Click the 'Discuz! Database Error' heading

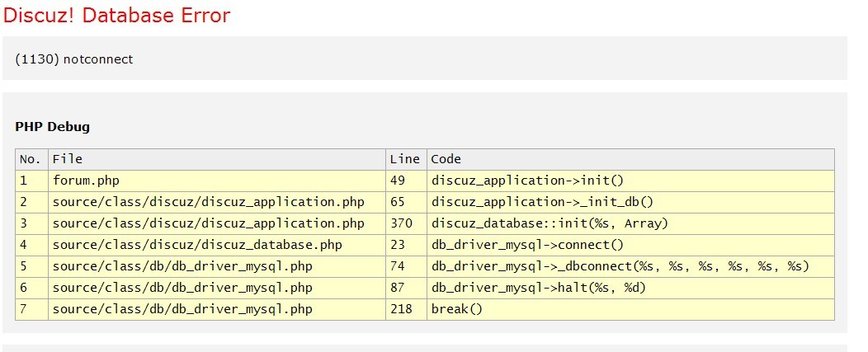tap(116, 16)
